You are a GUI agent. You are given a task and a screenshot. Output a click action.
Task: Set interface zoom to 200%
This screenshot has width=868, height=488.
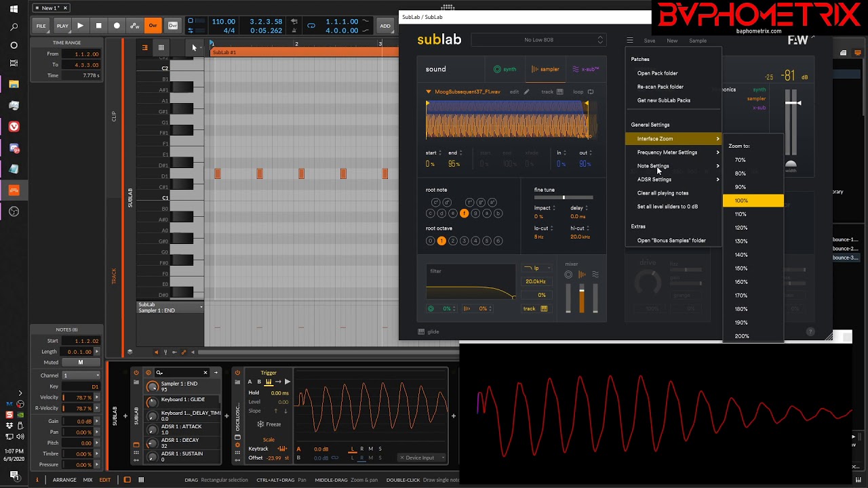(753, 336)
